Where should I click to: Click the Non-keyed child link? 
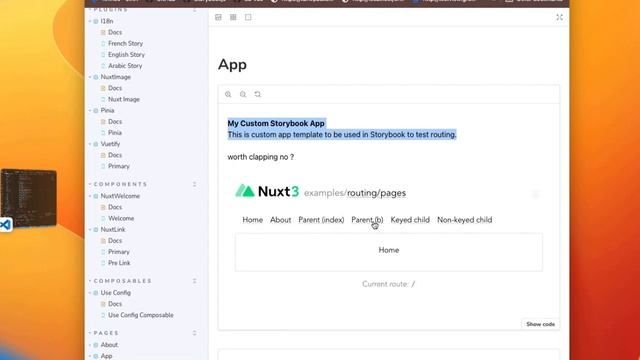tap(464, 220)
